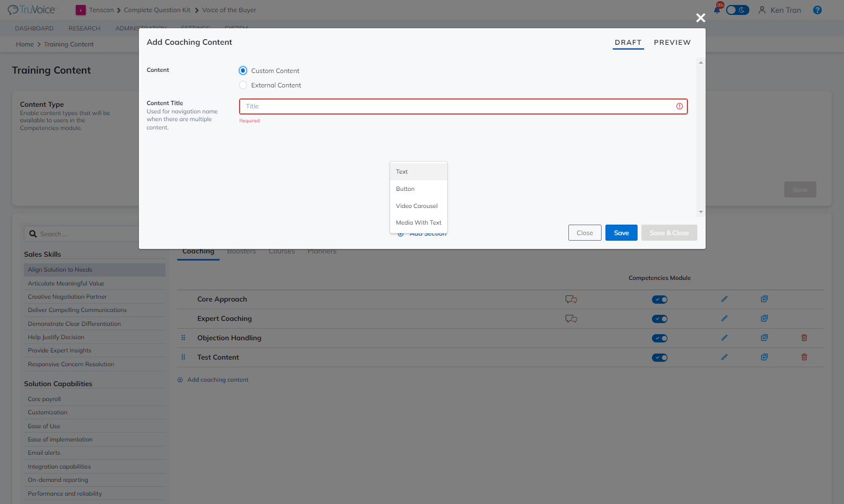The image size is (844, 504).
Task: Choose Button from section dropdown
Action: click(x=418, y=189)
